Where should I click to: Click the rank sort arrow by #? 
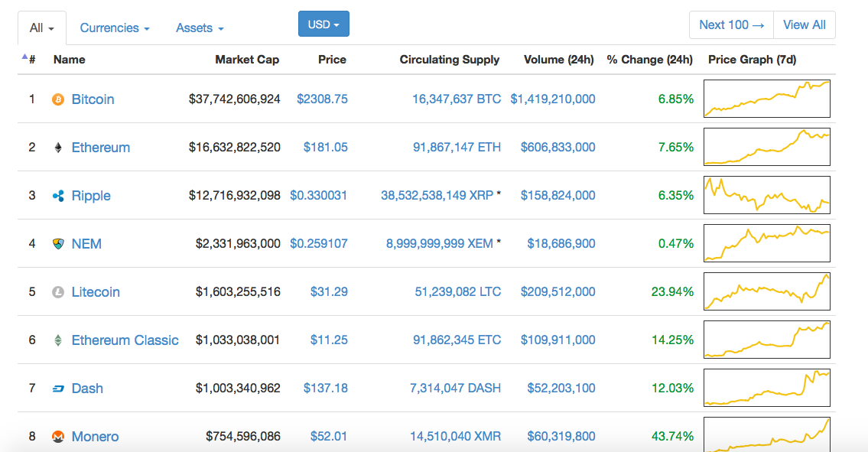pos(24,57)
